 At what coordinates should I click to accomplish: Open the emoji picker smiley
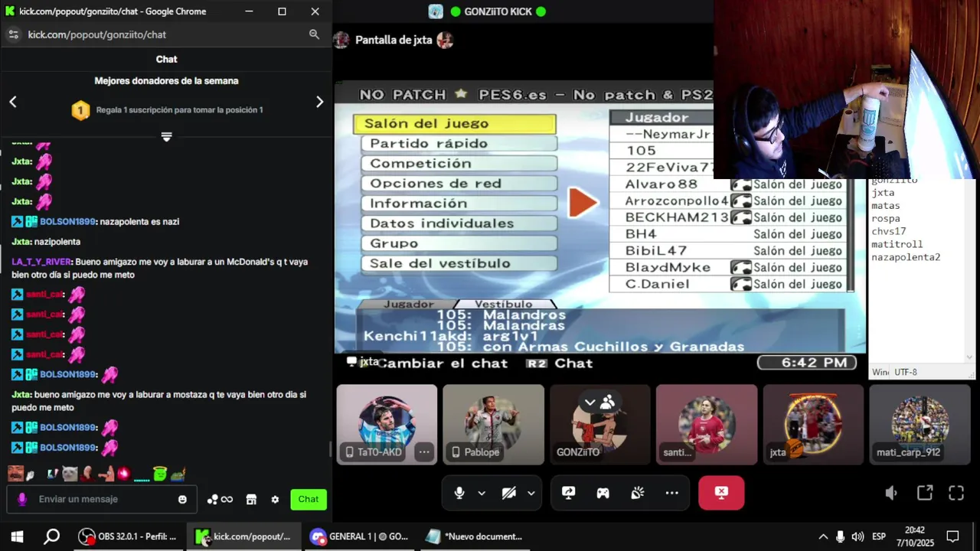(x=182, y=500)
